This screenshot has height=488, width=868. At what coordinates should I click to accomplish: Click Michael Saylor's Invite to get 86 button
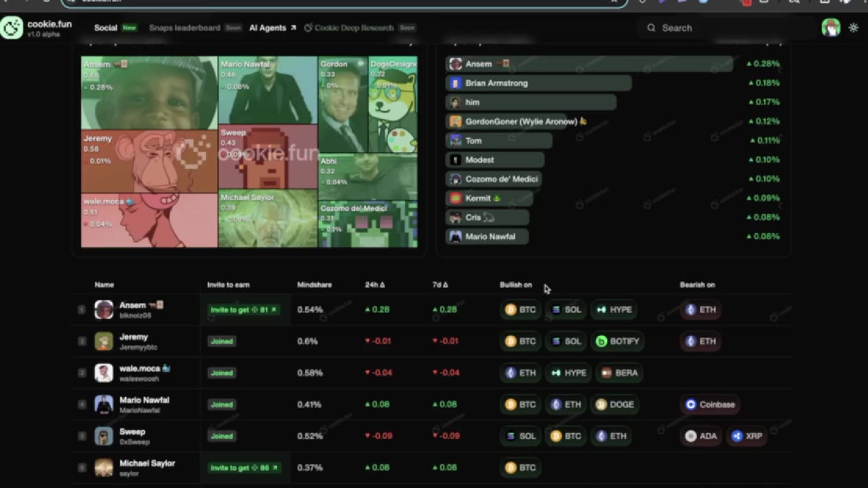[x=243, y=468]
